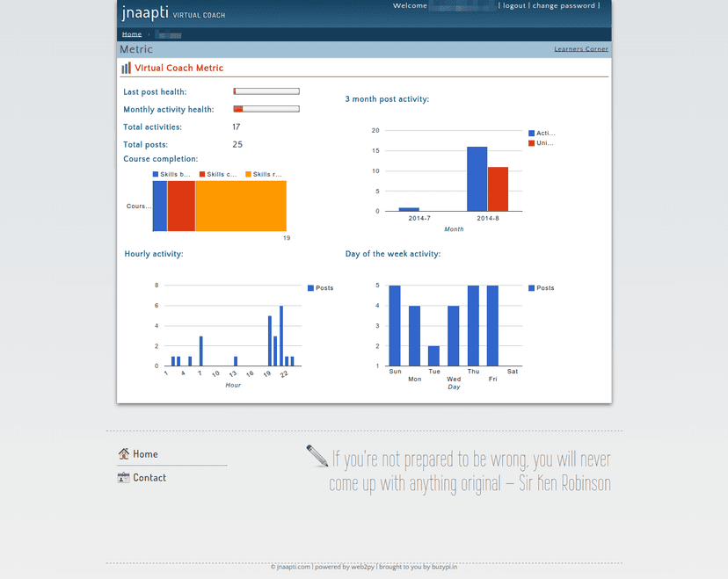Click the bar chart icon beside Virtual Coach Metric
This screenshot has width=728, height=579.
point(126,69)
